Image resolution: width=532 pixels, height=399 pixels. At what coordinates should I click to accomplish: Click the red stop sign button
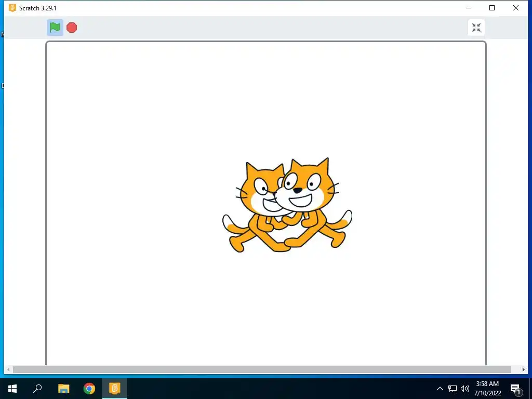(72, 28)
